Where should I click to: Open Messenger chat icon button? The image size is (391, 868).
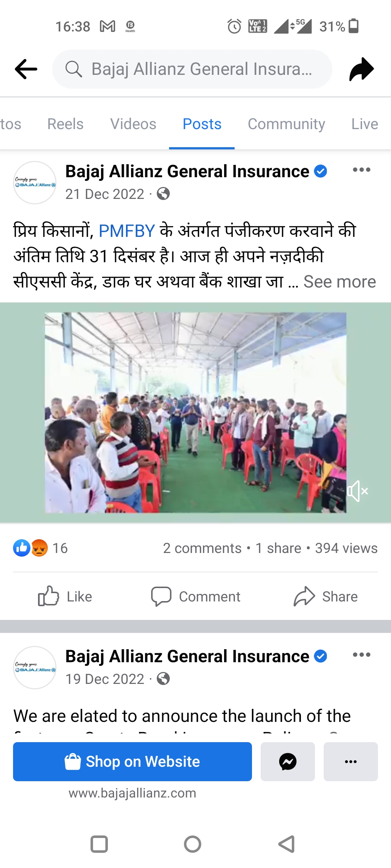(288, 762)
